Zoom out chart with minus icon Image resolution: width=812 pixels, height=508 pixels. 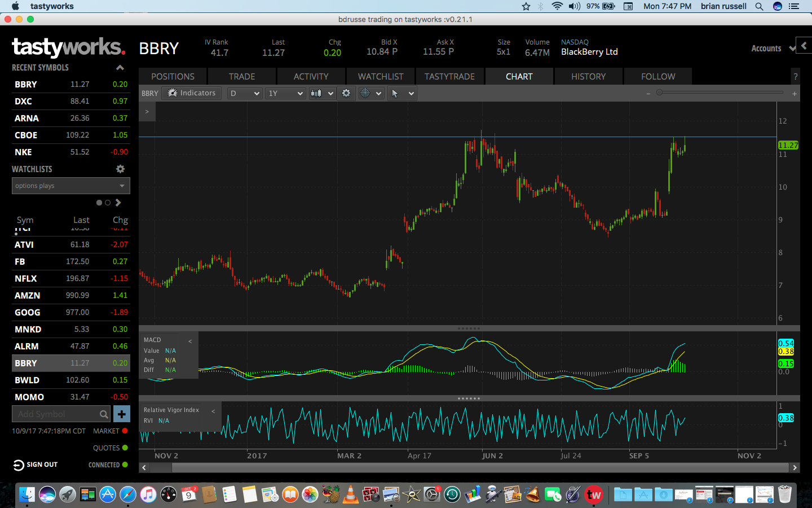(x=648, y=94)
